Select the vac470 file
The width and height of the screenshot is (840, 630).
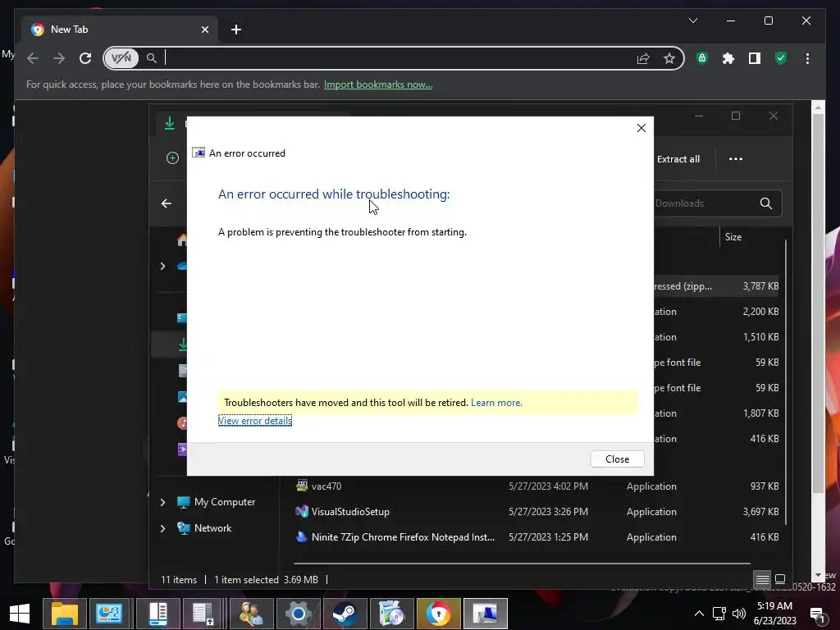pos(326,486)
